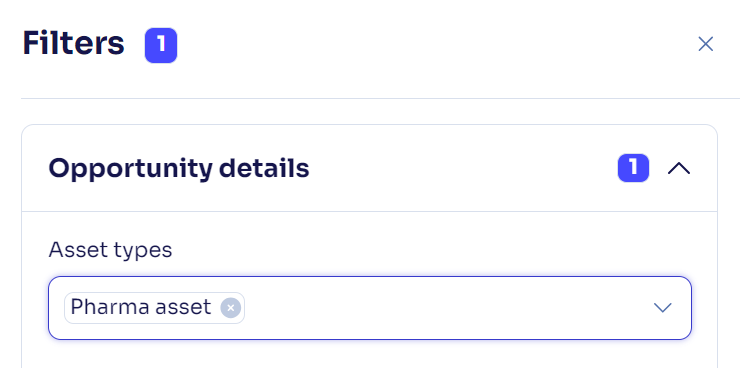This screenshot has width=740, height=368.
Task: Click the Filters count badge
Action: coord(161,45)
